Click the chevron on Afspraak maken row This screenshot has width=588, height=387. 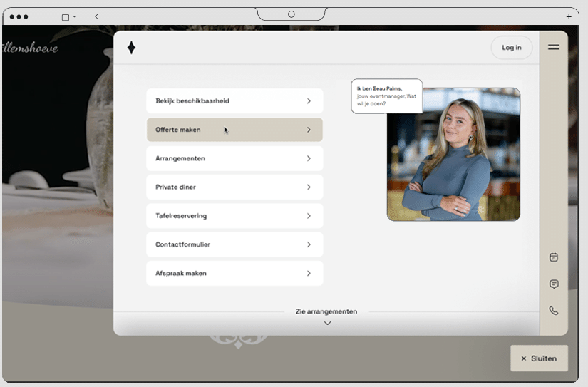tap(309, 274)
